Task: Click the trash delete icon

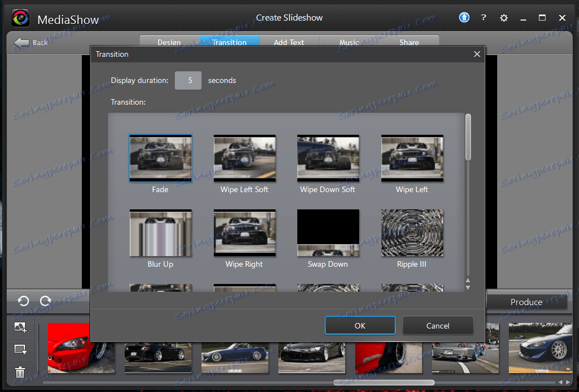Action: click(20, 373)
